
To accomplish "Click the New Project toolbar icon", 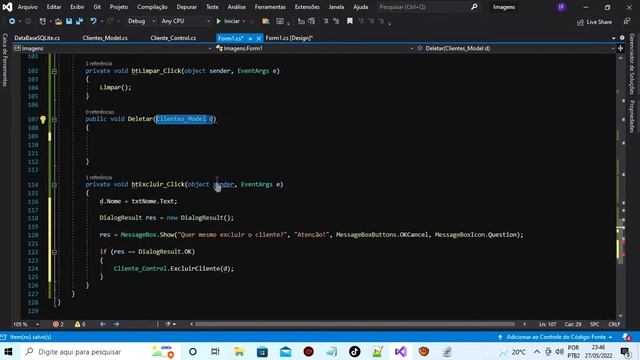I will pyautogui.click(x=42, y=21).
